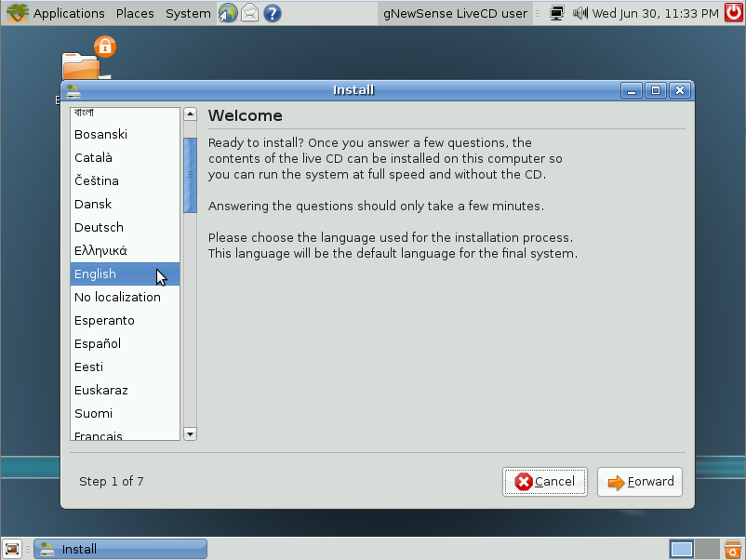746x560 pixels.
Task: Select Ελληνικά language
Action: point(126,251)
